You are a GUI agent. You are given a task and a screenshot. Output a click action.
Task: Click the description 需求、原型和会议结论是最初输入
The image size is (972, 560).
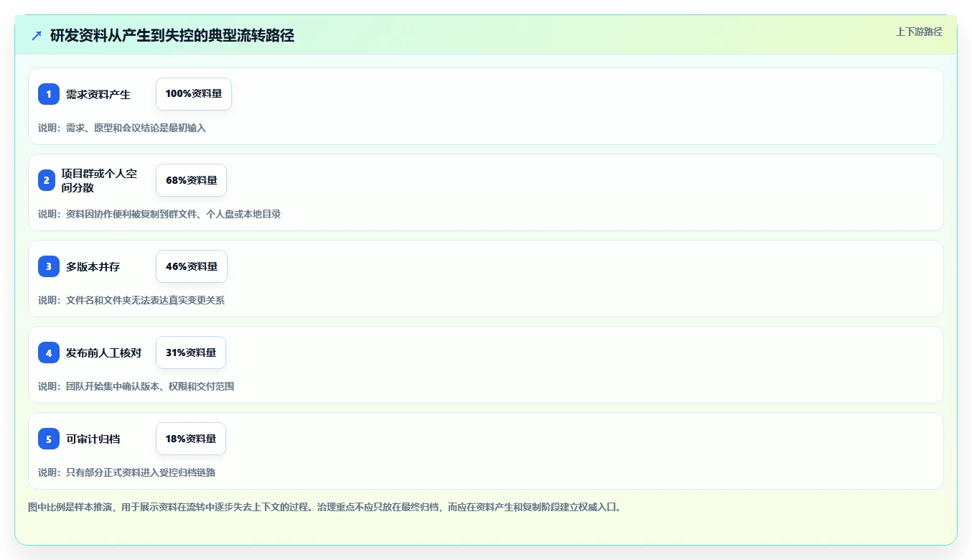[x=122, y=128]
